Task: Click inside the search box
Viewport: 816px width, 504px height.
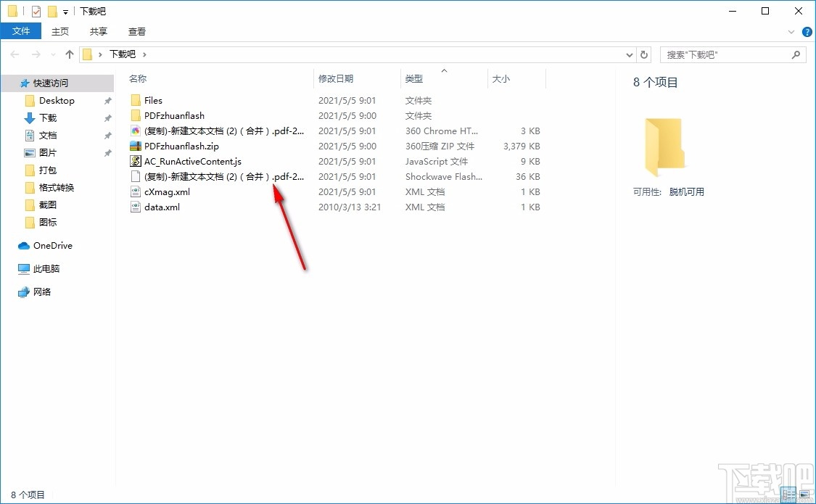Action: tap(725, 54)
